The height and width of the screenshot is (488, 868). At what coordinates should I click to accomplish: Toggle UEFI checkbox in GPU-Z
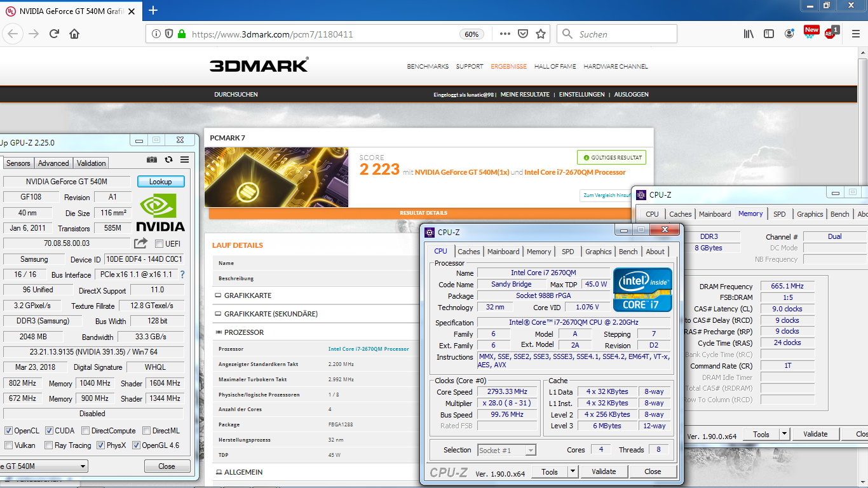click(x=159, y=244)
